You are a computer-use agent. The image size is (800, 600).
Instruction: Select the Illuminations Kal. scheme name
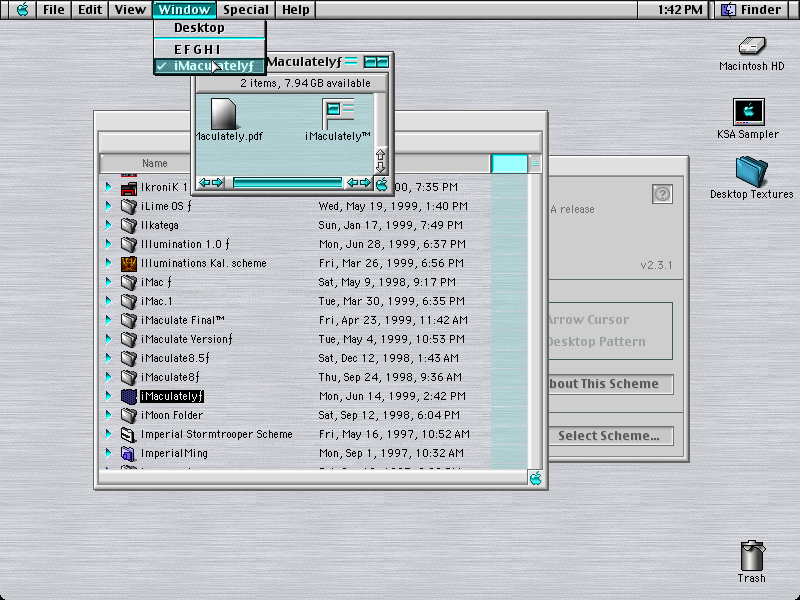point(204,263)
